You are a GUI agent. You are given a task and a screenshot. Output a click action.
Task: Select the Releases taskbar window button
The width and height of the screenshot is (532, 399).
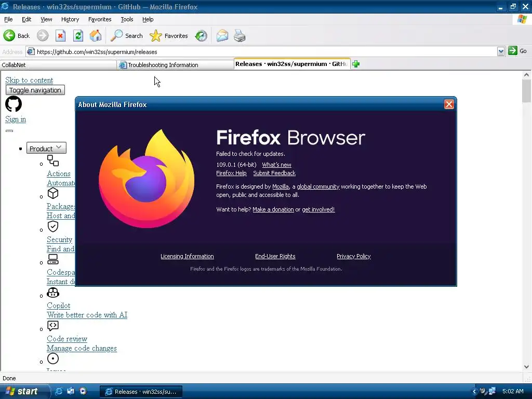(141, 392)
